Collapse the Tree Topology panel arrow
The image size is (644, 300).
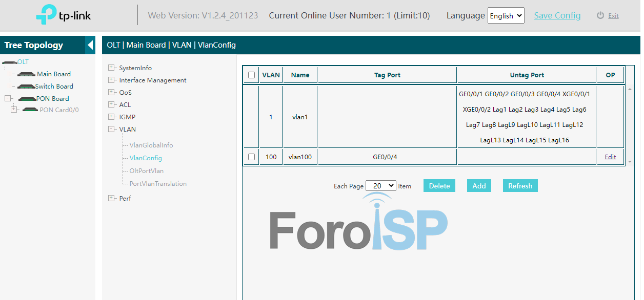(90, 45)
